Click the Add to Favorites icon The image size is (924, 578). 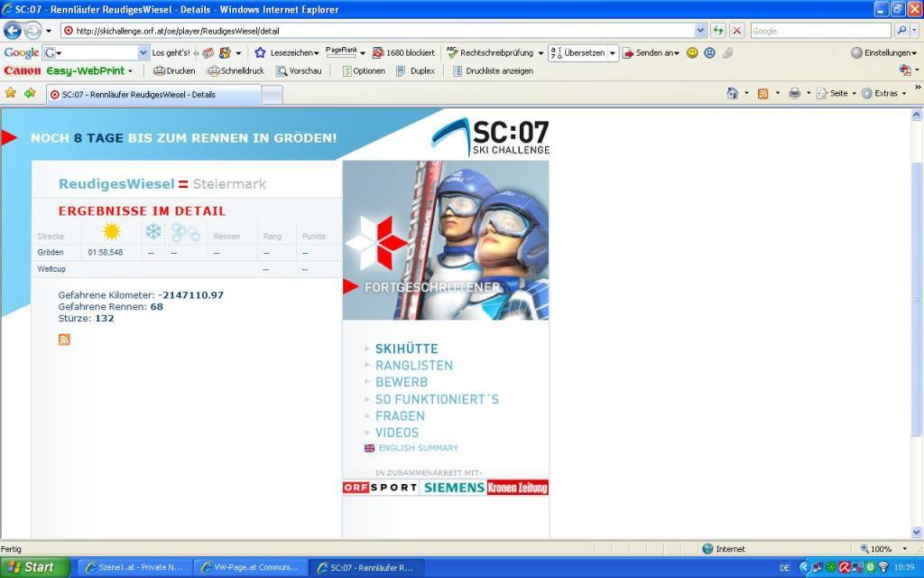coord(30,93)
